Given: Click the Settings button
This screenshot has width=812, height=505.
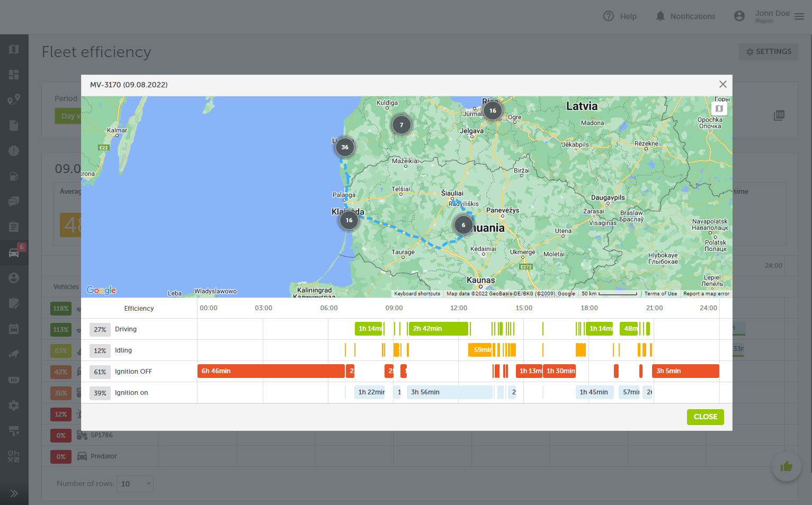Looking at the screenshot, I should click(x=768, y=52).
